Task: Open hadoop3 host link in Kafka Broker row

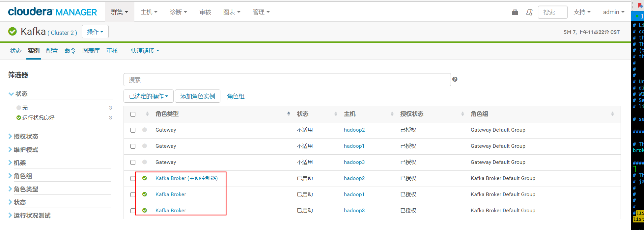Action: click(354, 210)
